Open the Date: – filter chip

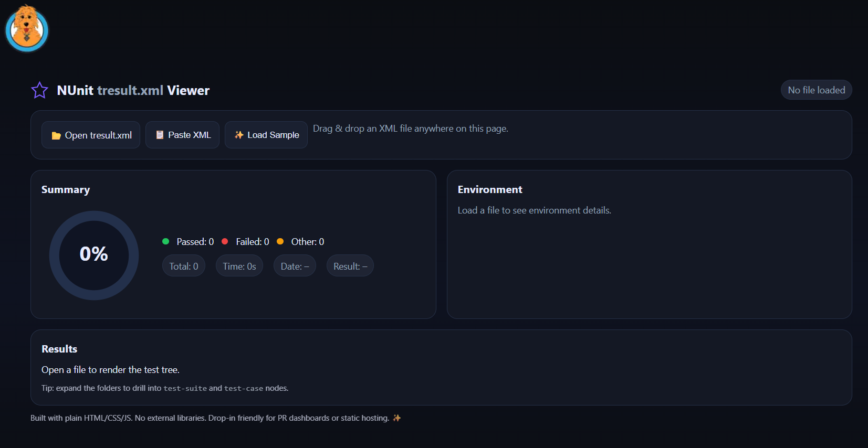[295, 265]
